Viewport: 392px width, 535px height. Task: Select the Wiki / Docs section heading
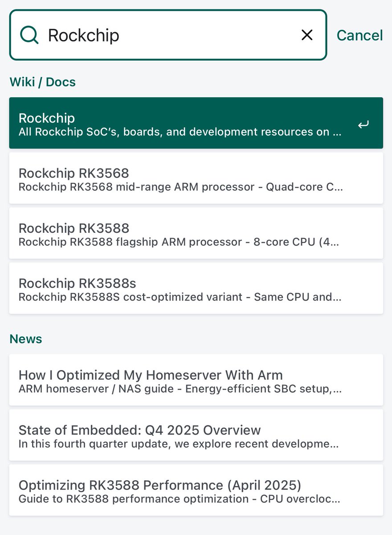(43, 82)
